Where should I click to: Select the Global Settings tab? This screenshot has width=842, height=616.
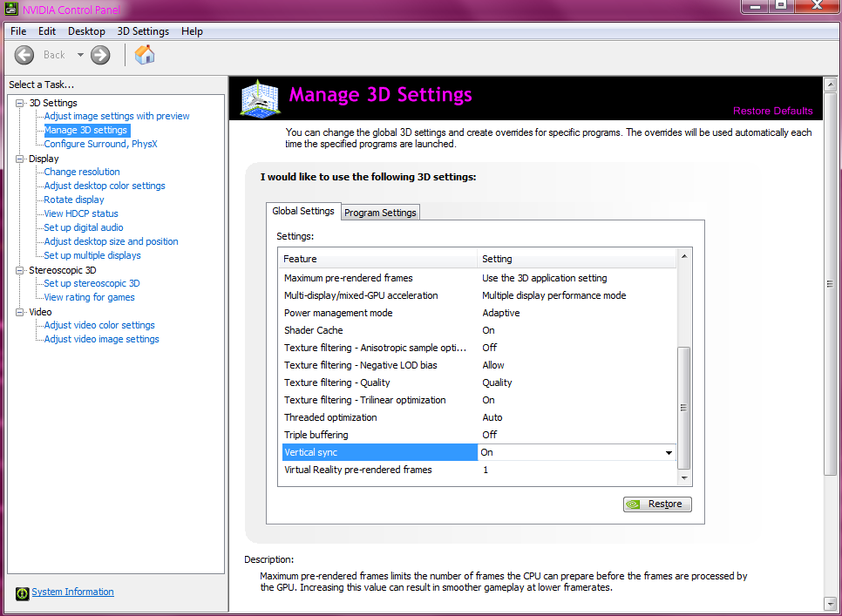coord(302,211)
